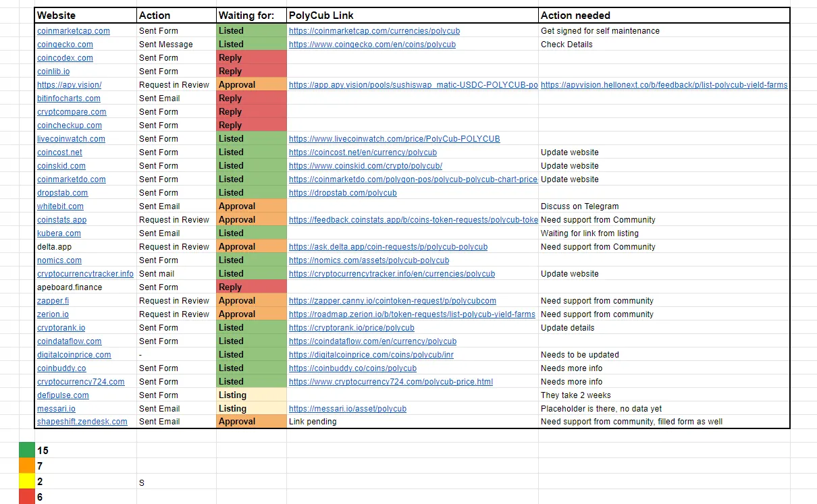Follow the https://apy.vision/ website link
The width and height of the screenshot is (817, 504).
(70, 85)
